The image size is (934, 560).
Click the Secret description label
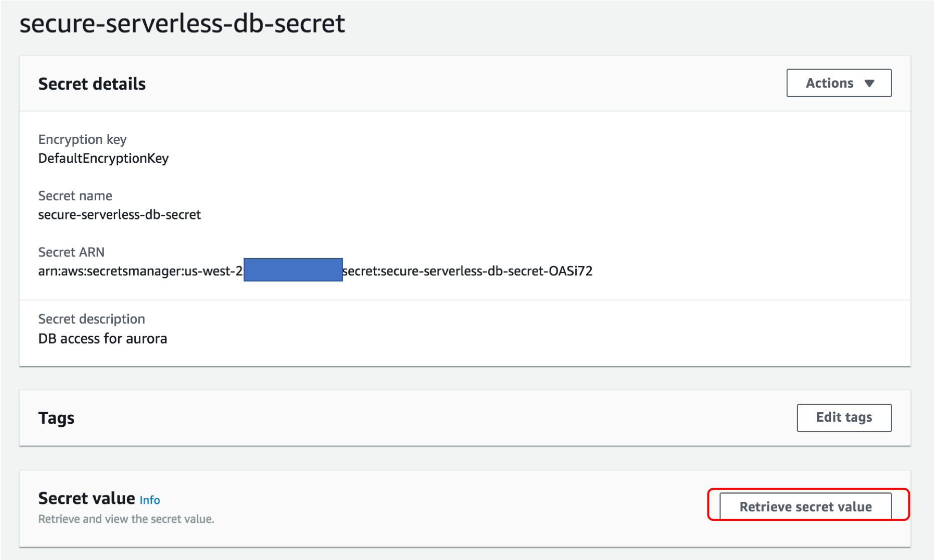[92, 319]
